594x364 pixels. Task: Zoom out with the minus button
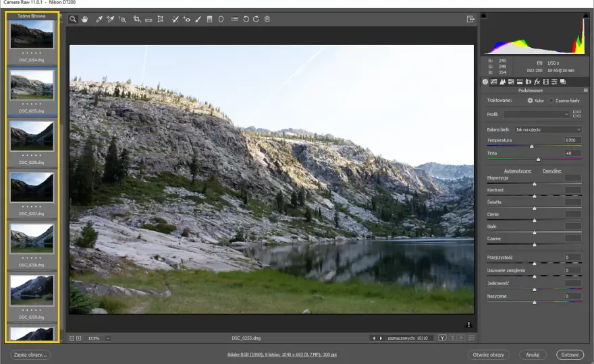point(72,338)
